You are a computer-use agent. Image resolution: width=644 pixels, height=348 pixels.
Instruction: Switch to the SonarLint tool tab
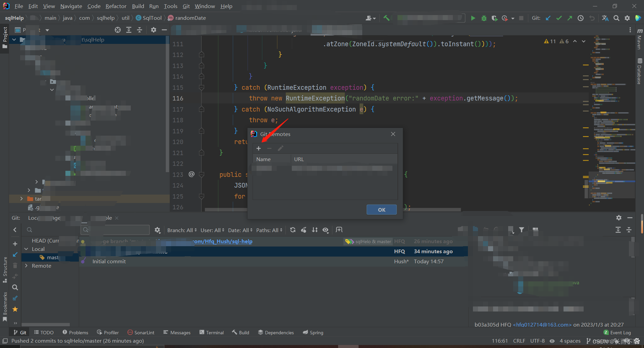pyautogui.click(x=141, y=332)
